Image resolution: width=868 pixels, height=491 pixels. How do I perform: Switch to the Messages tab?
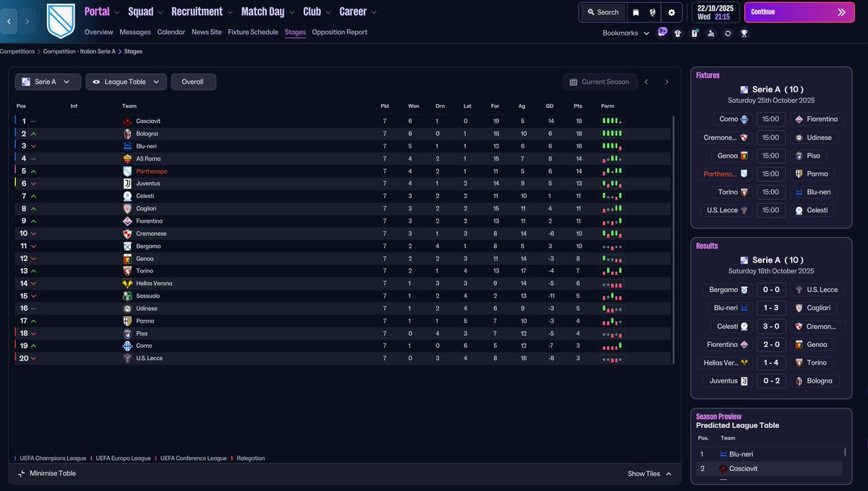pyautogui.click(x=135, y=32)
